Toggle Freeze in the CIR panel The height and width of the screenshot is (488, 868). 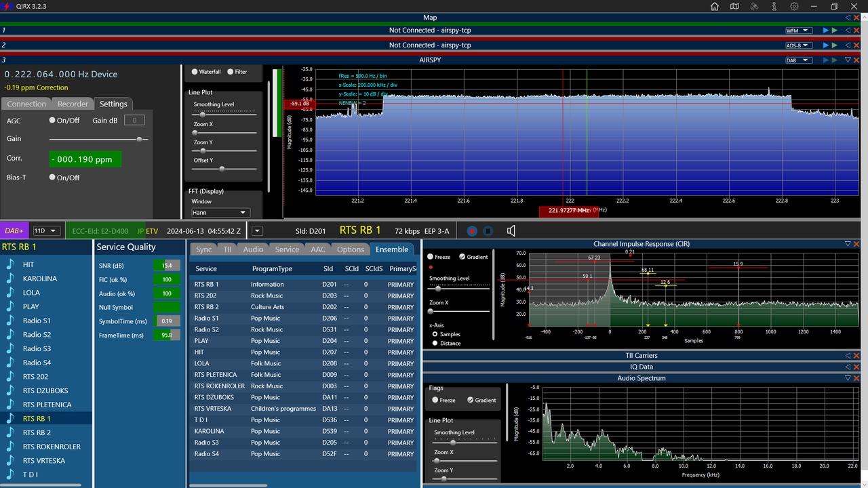431,257
